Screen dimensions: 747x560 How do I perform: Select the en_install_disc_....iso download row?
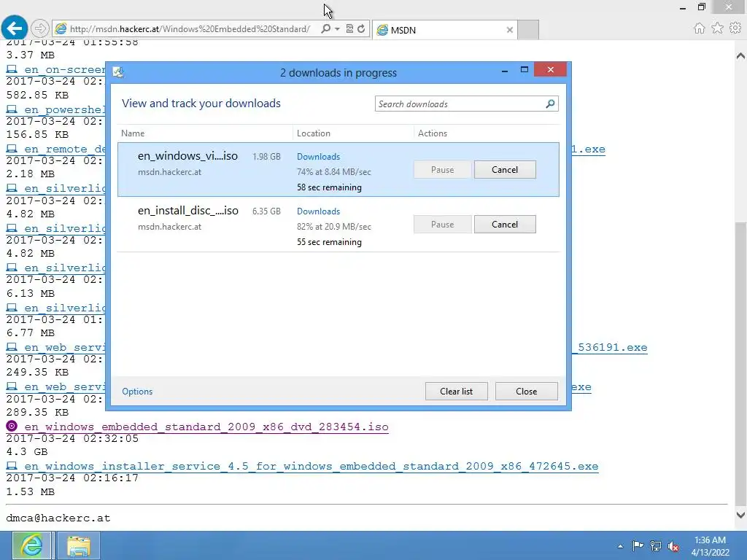point(338,225)
